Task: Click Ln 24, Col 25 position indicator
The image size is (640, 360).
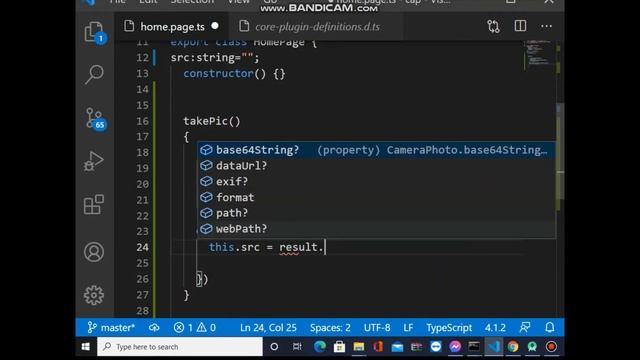Action: [268, 327]
